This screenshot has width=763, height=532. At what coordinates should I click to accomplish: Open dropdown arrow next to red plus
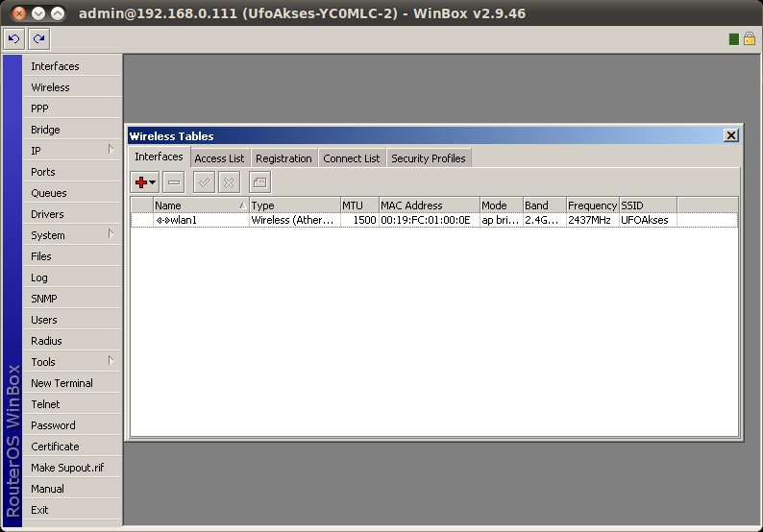click(152, 182)
